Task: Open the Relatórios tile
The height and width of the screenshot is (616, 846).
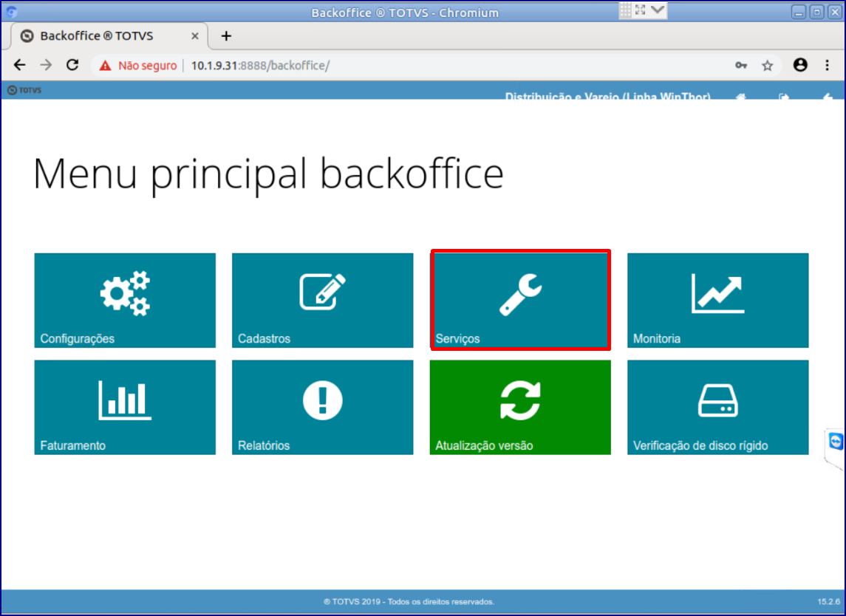Action: point(323,407)
